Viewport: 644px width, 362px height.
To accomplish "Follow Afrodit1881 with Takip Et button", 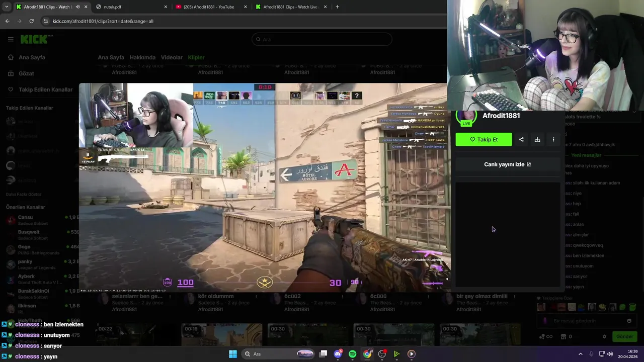I will tap(484, 140).
